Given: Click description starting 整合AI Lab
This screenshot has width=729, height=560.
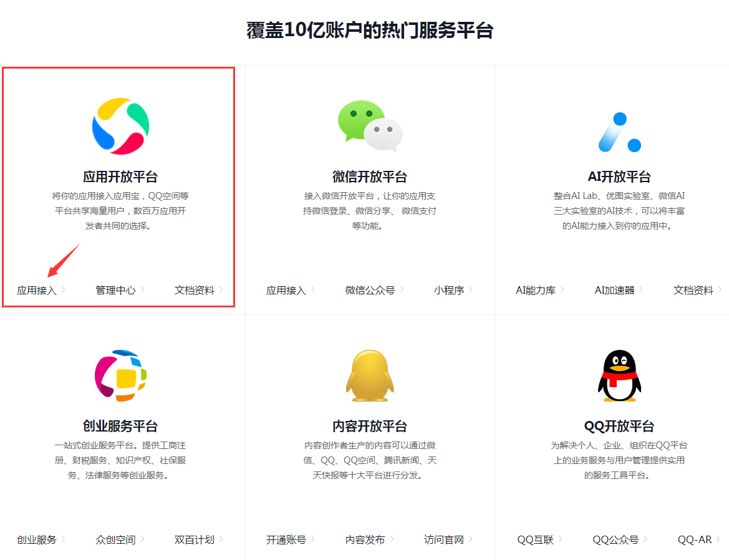Looking at the screenshot, I should click(619, 211).
